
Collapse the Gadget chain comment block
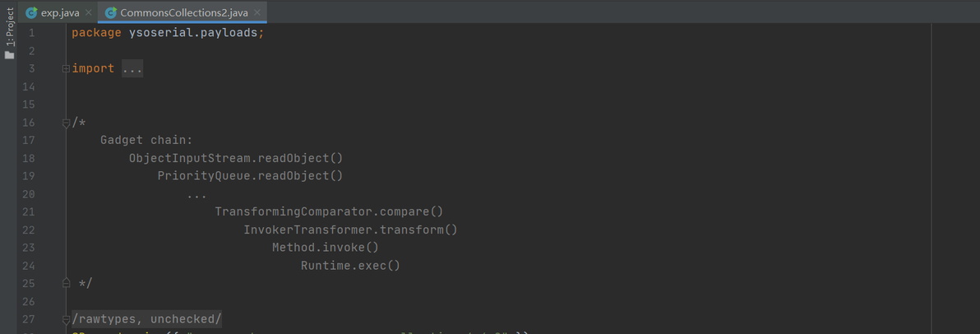[66, 123]
